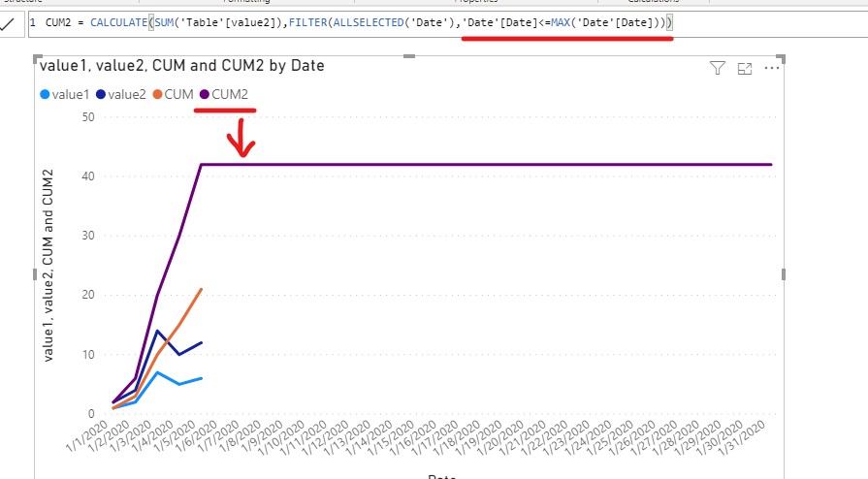This screenshot has height=479, width=868.
Task: Open the chart's More options ellipsis
Action: tap(772, 68)
